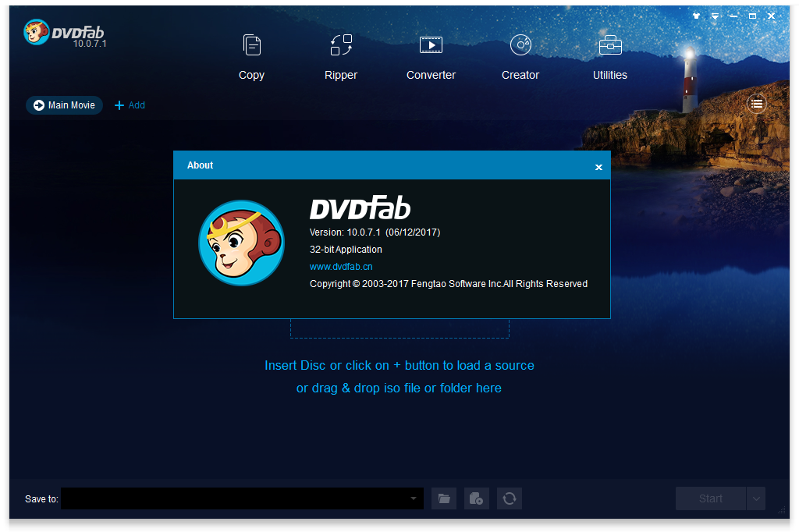Screen dimensions: 799x532
Task: Click the DVDFab logo in the header
Action: click(65, 34)
